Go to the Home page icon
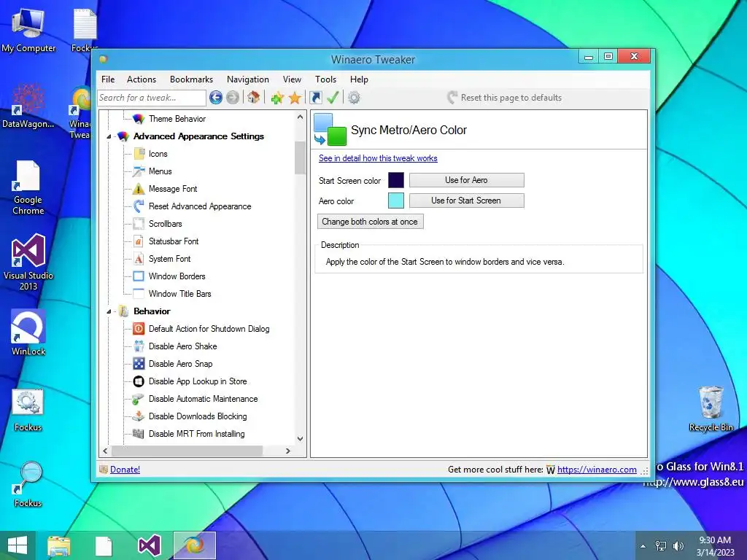 pos(253,98)
